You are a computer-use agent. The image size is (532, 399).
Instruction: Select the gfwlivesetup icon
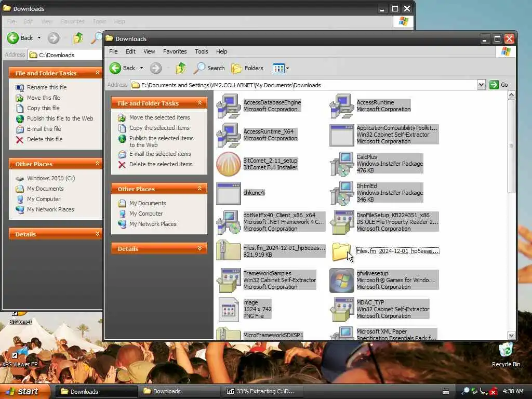pyautogui.click(x=342, y=280)
